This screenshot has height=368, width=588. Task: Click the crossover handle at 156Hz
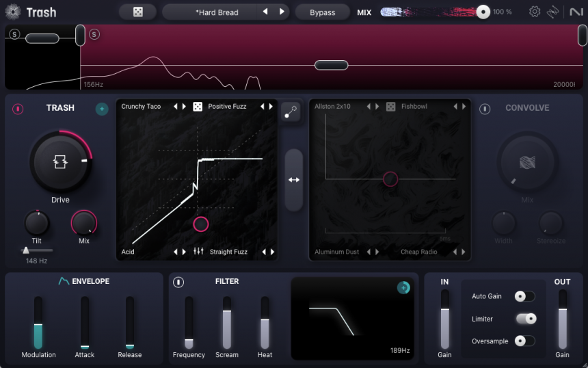coord(80,36)
